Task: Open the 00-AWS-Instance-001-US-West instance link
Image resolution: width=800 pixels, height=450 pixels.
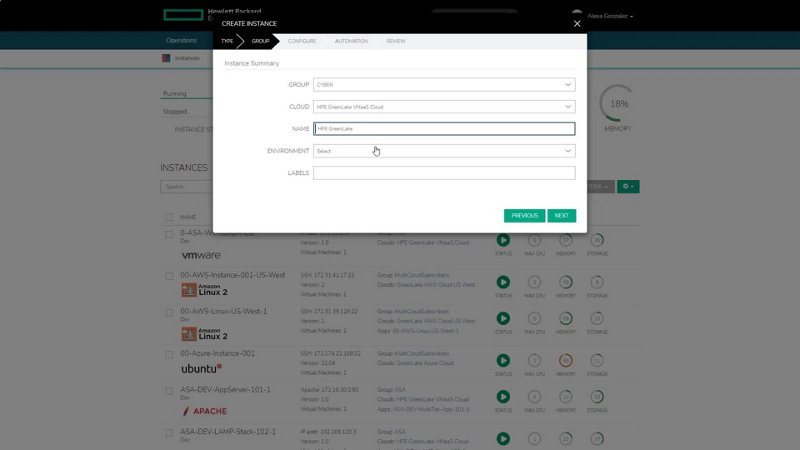Action: (233, 275)
